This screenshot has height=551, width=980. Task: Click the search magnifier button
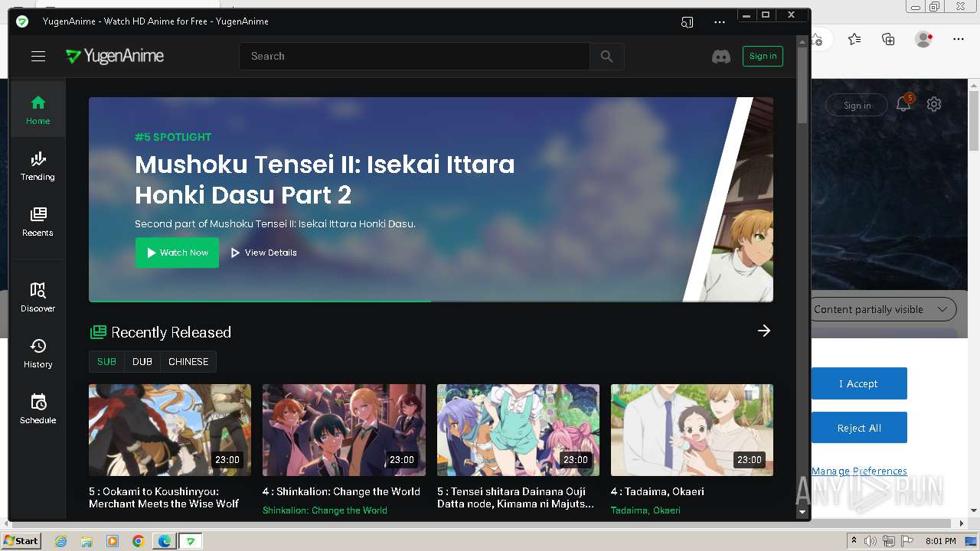tap(606, 56)
